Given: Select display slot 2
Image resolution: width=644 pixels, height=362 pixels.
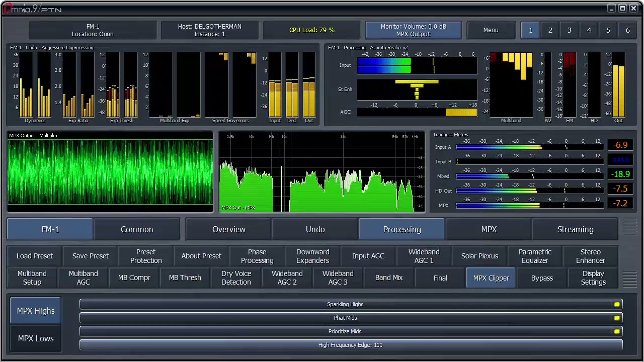Looking at the screenshot, I should (x=550, y=30).
